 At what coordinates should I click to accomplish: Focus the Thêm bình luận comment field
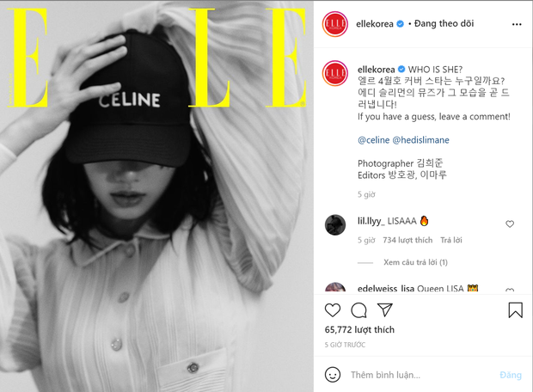click(421, 375)
